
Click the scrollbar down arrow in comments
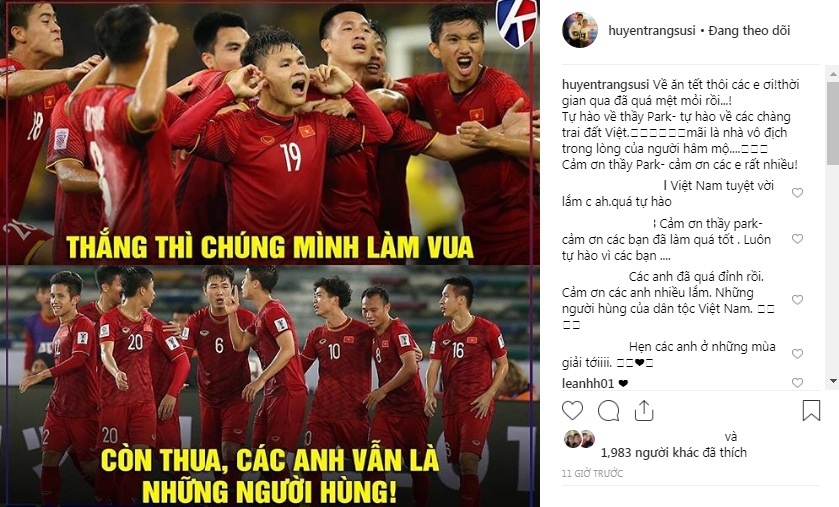pyautogui.click(x=833, y=381)
